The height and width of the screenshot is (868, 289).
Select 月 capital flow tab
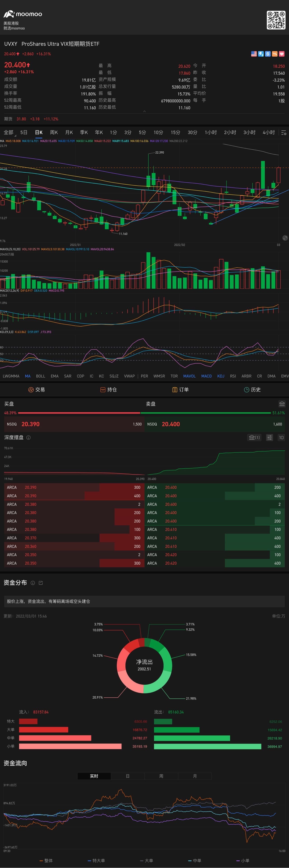pyautogui.click(x=195, y=776)
